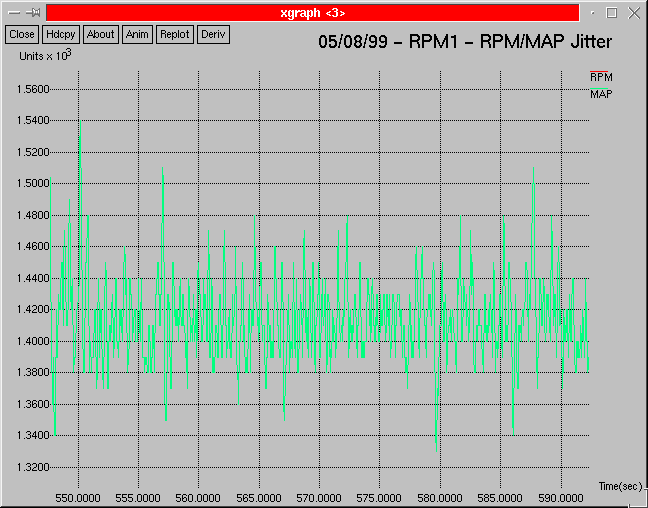Select the red RPM legend line
The width and height of the screenshot is (648, 508).
coord(599,72)
